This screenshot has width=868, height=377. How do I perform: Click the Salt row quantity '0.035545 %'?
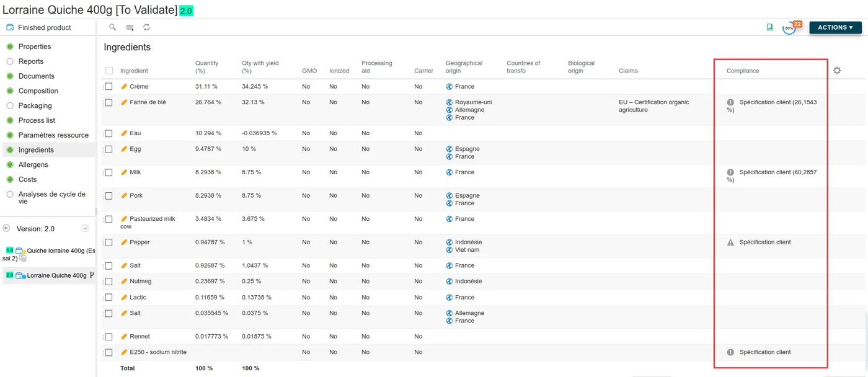coord(211,313)
